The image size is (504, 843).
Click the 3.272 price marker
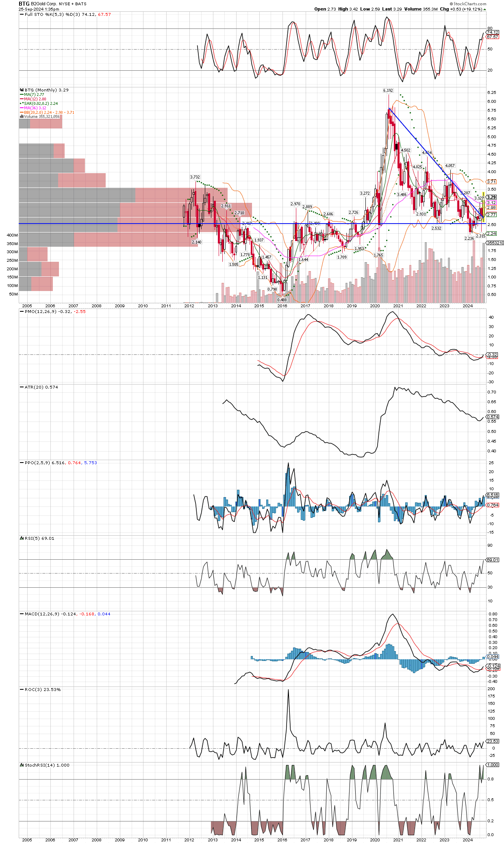click(365, 193)
